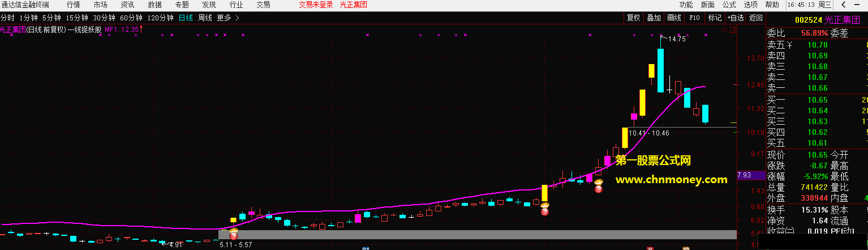The height and width of the screenshot is (250, 868).
Task: Open the 市场 menu
Action: point(100,5)
